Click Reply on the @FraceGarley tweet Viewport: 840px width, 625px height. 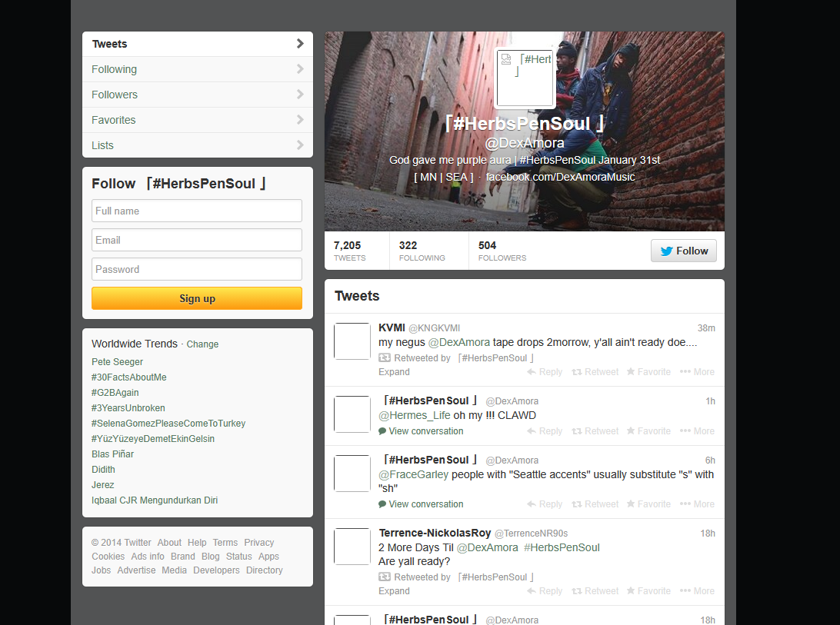point(545,504)
